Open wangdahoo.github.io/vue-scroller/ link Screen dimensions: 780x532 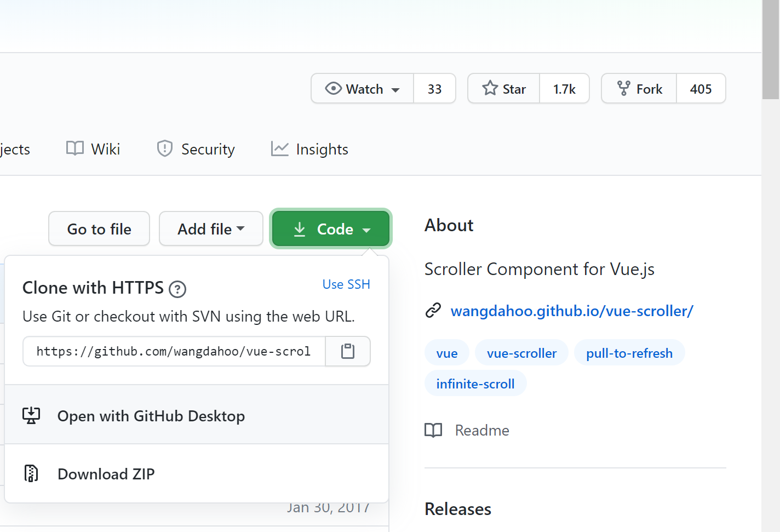coord(572,311)
